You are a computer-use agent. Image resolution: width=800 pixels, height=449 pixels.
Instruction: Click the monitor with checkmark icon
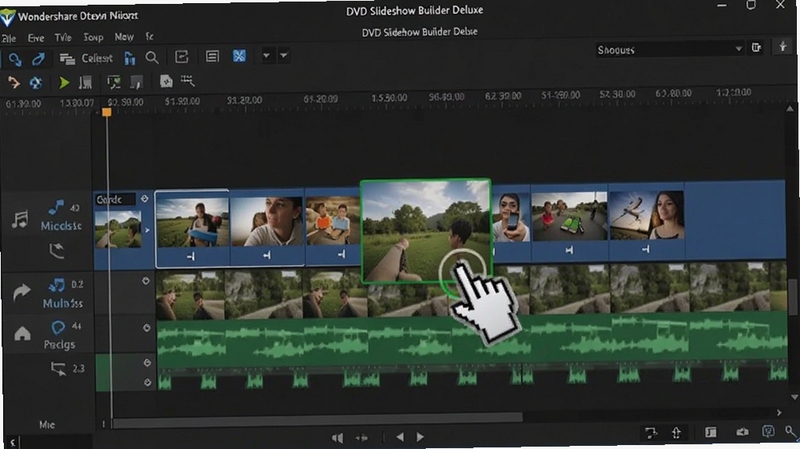pyautogui.click(x=114, y=82)
